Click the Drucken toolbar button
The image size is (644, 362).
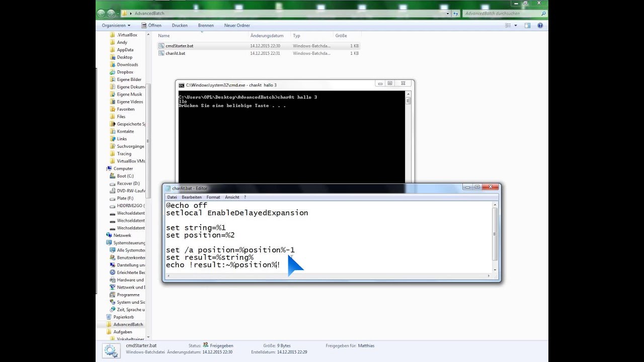pos(180,25)
